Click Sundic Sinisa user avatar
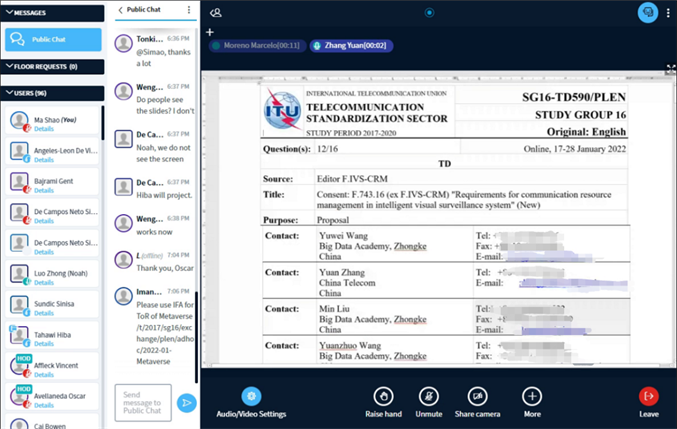The image size is (677, 429). 19,304
